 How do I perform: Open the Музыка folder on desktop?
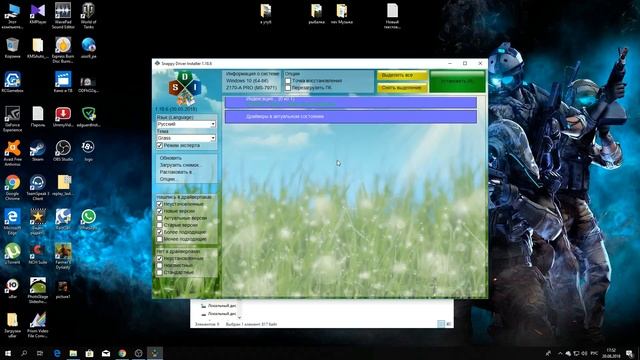(x=342, y=14)
